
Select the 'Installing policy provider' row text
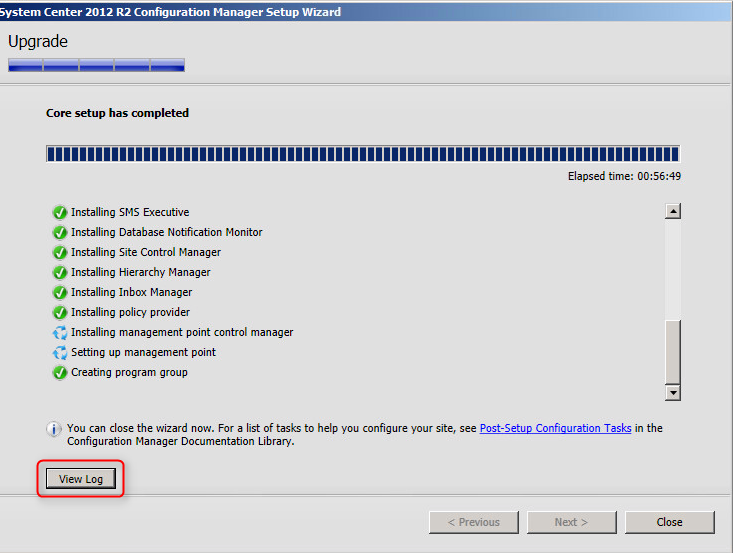[130, 312]
